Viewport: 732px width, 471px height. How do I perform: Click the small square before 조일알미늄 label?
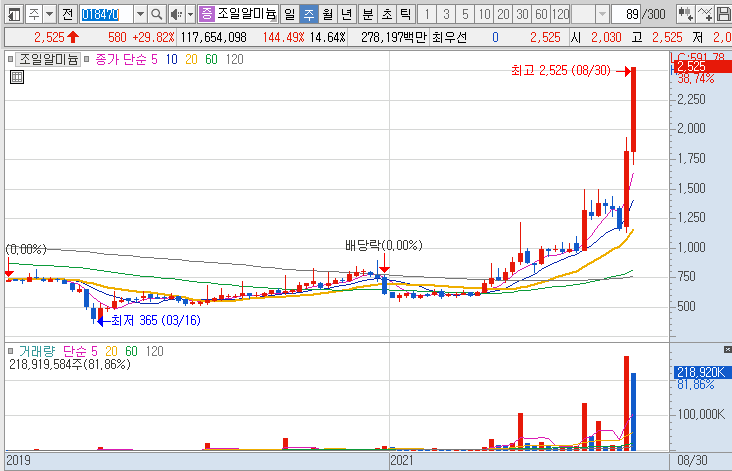point(10,59)
